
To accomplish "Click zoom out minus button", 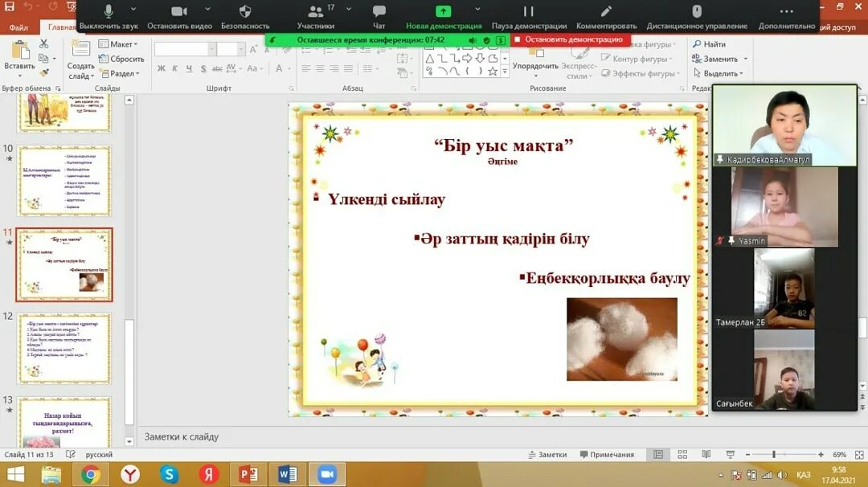I will pos(747,454).
